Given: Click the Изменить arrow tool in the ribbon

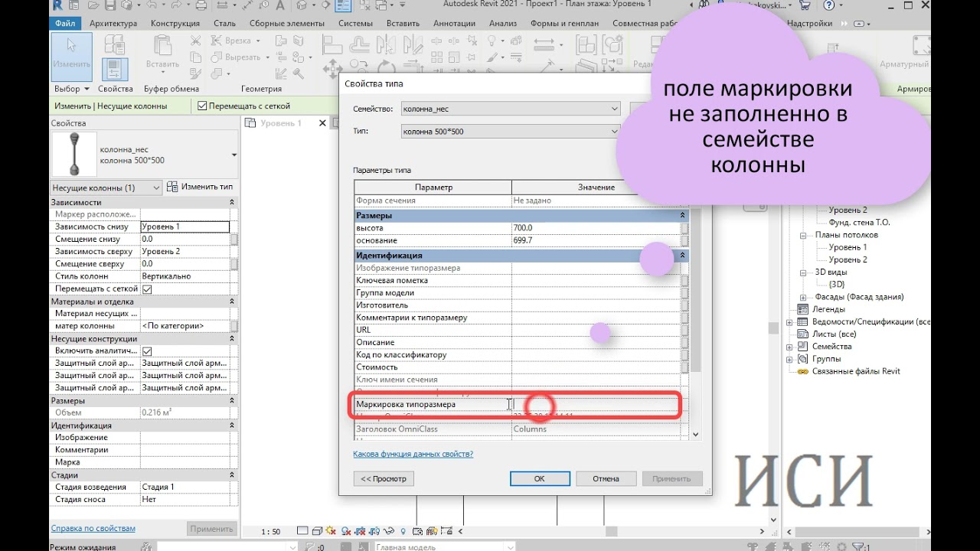Looking at the screenshot, I should (x=71, y=56).
